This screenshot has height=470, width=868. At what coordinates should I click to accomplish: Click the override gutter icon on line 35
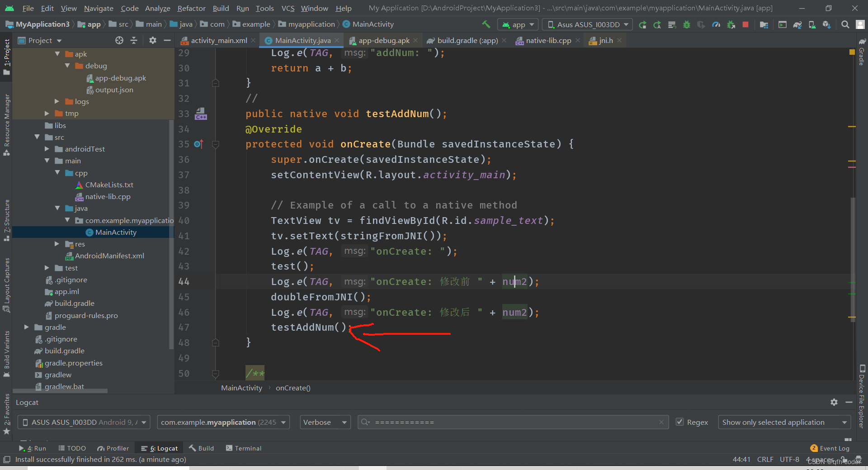click(198, 144)
